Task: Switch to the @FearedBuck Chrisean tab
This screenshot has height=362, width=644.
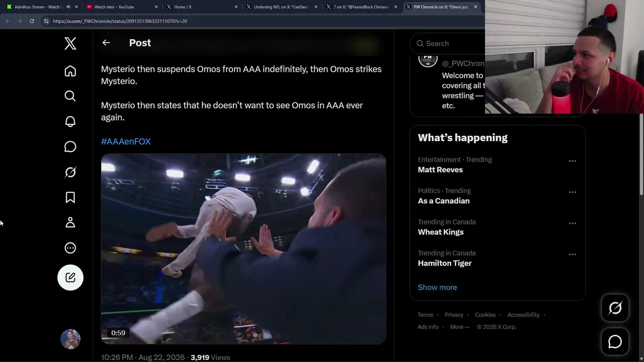Action: (x=361, y=7)
